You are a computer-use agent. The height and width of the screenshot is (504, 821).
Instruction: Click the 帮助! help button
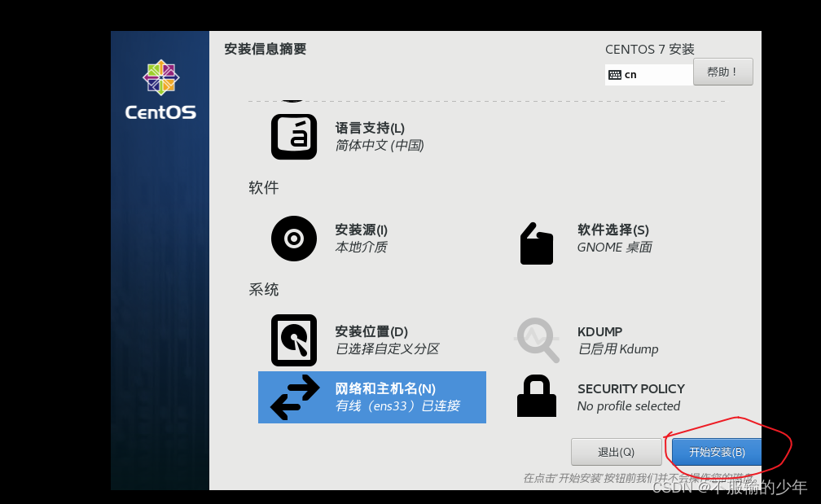click(723, 72)
